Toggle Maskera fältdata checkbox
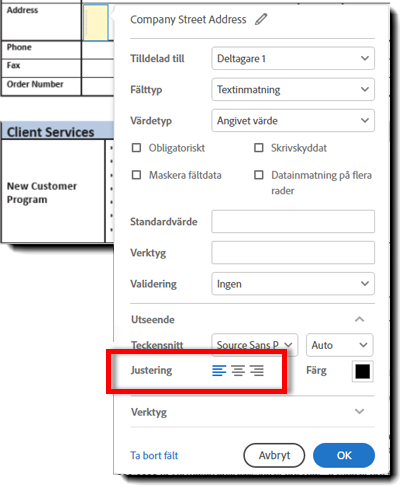The width and height of the screenshot is (400, 486). (x=136, y=175)
